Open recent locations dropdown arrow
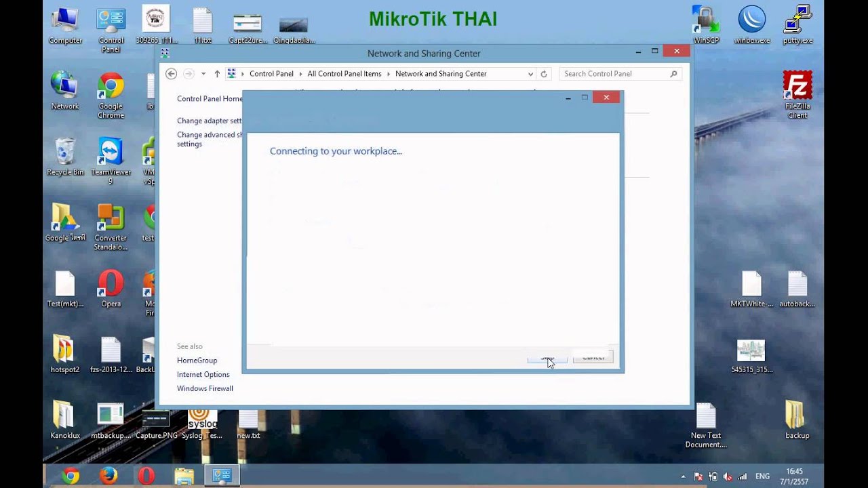 pos(203,74)
